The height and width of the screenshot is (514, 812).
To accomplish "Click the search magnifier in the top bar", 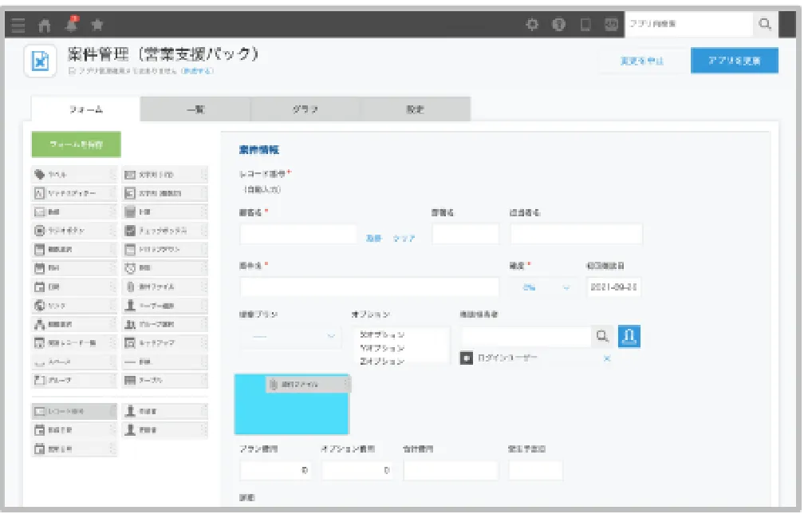I will [x=765, y=25].
